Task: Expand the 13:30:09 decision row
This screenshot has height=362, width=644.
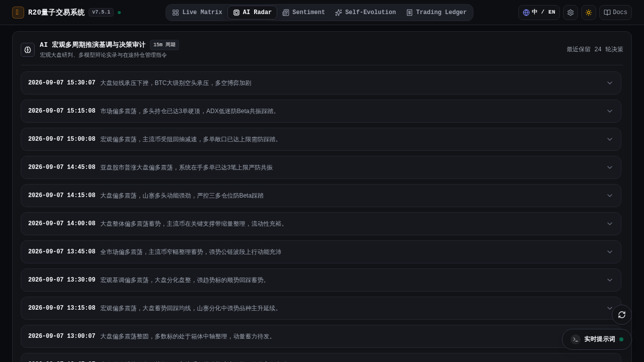Action: [x=321, y=280]
